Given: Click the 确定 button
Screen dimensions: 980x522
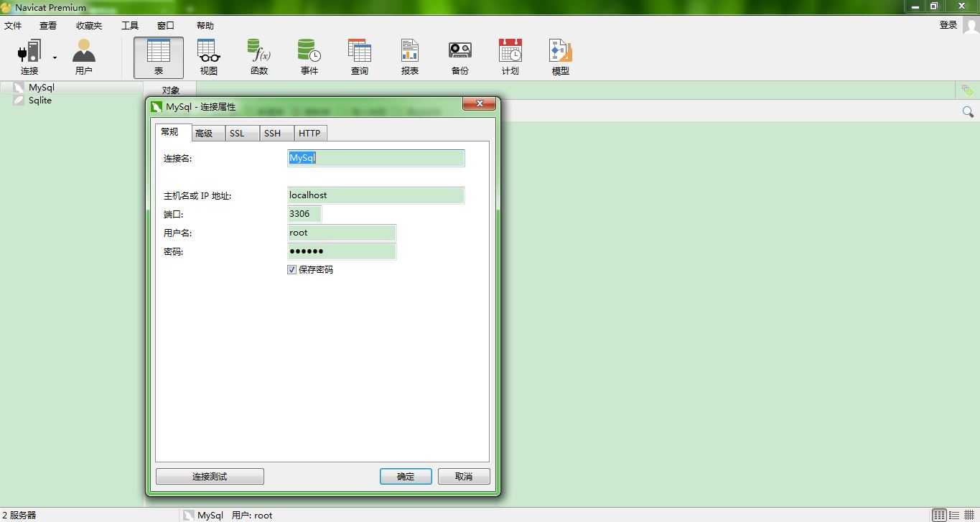Looking at the screenshot, I should [406, 477].
